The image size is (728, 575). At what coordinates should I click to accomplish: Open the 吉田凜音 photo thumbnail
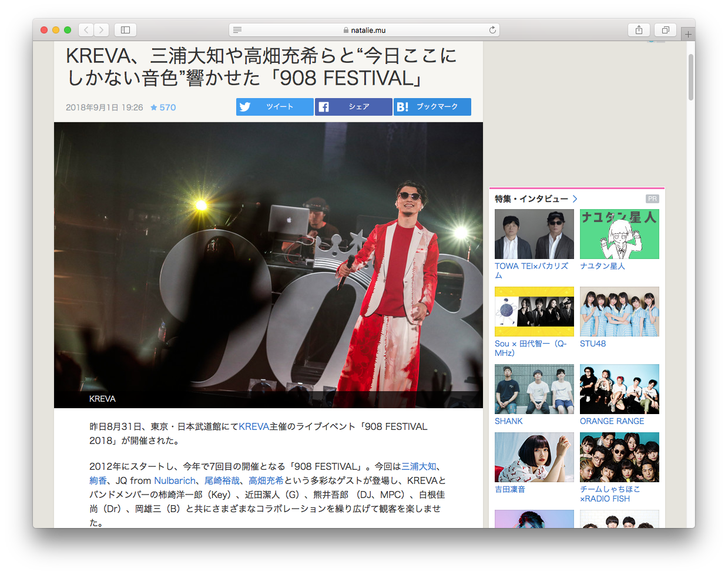[x=534, y=458]
